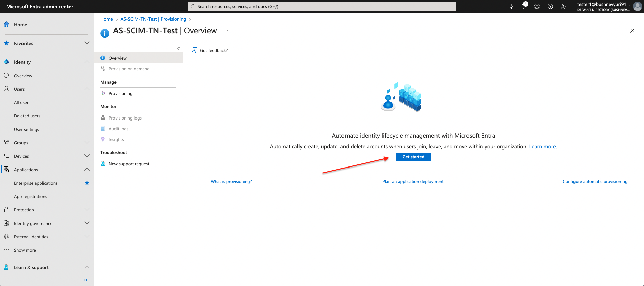Collapse the resource menu double chevron
The image size is (644, 286).
point(179,48)
